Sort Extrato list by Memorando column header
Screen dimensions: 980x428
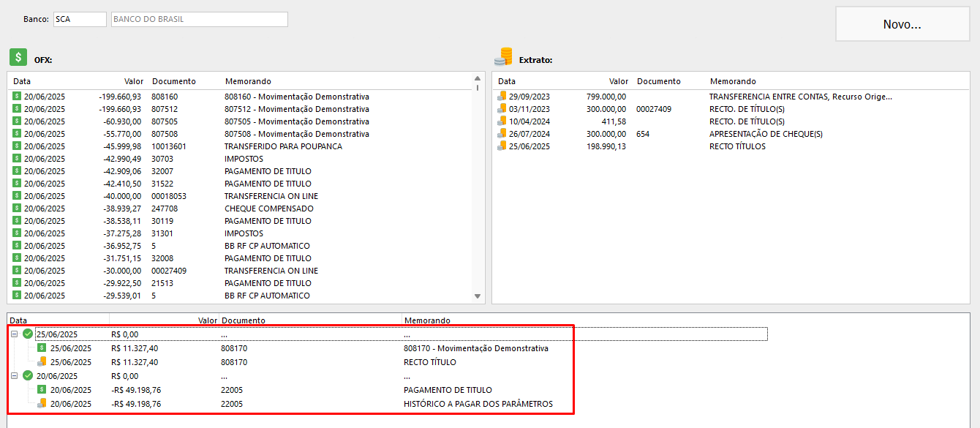tap(734, 81)
